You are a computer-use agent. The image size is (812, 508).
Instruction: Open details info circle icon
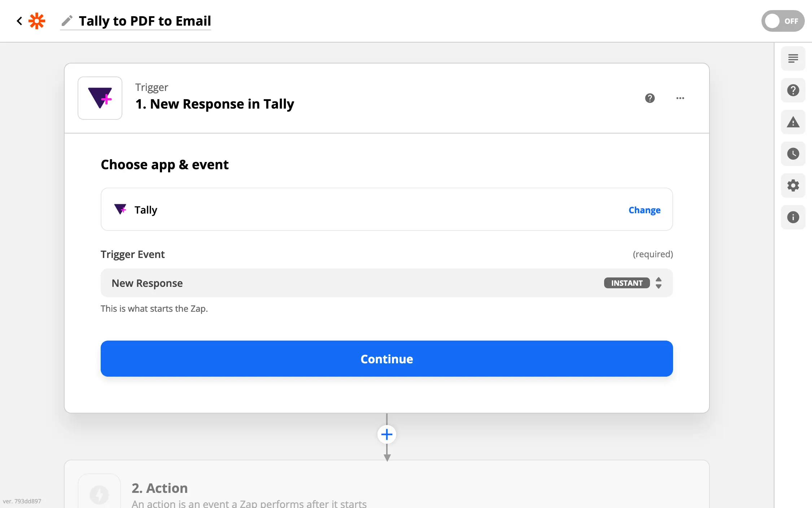pos(793,217)
